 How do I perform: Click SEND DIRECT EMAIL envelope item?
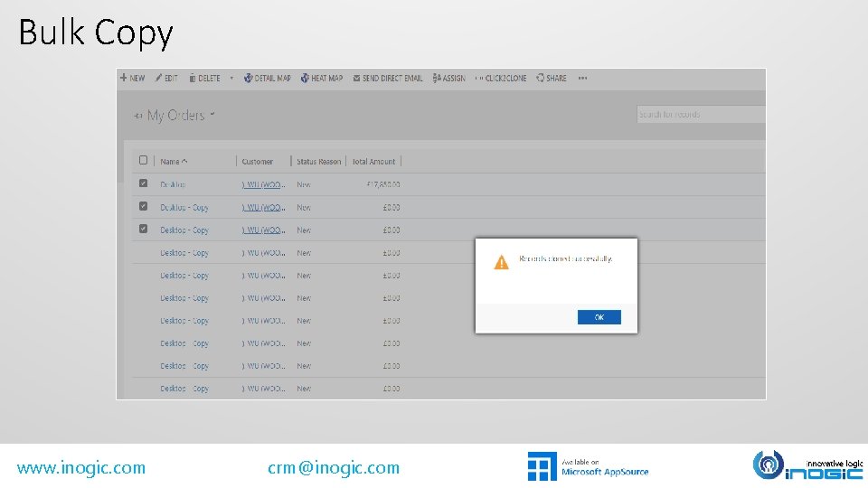[388, 78]
